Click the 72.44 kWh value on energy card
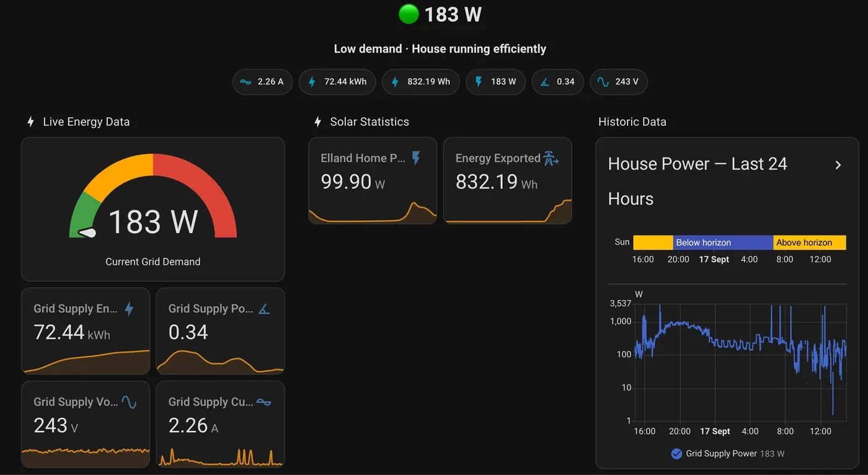Screen dimensions: 868x475 (72, 333)
